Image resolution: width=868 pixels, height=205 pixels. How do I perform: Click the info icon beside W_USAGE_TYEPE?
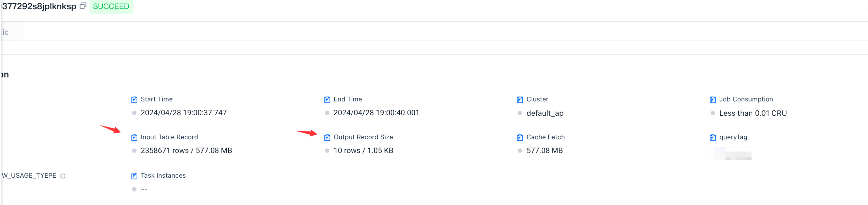(63, 176)
